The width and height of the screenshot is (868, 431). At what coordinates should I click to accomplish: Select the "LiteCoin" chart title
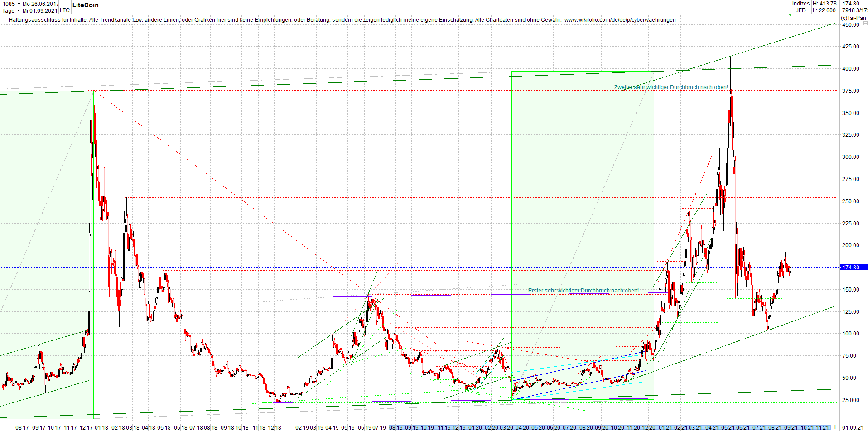click(86, 5)
